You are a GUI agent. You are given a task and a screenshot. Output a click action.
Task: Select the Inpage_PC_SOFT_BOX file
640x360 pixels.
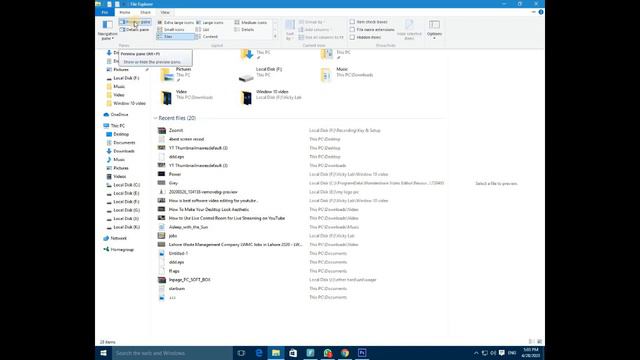(189, 280)
